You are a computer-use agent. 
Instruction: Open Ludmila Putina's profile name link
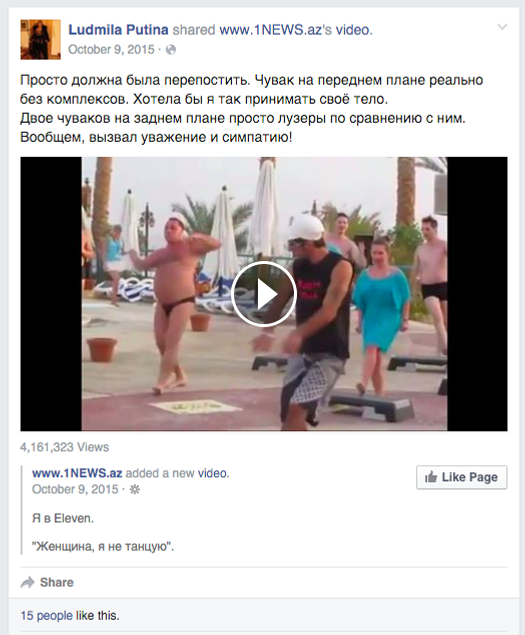[118, 30]
